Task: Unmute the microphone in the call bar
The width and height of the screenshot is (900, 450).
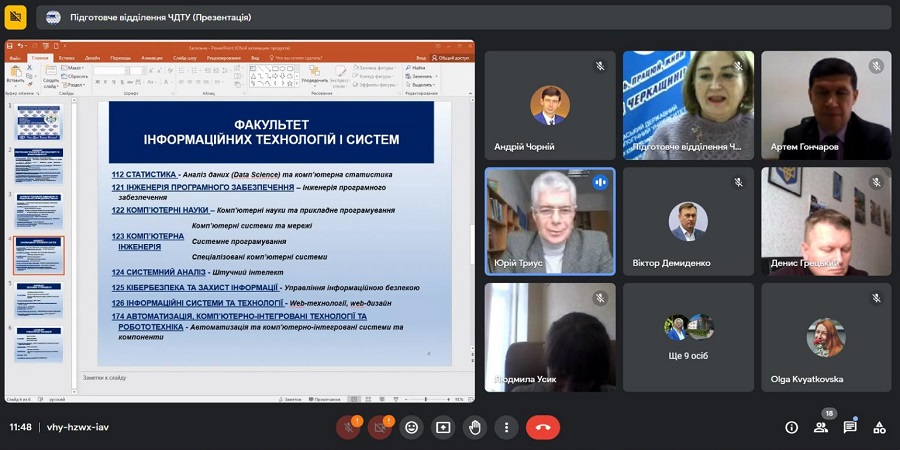Action: coord(347,427)
